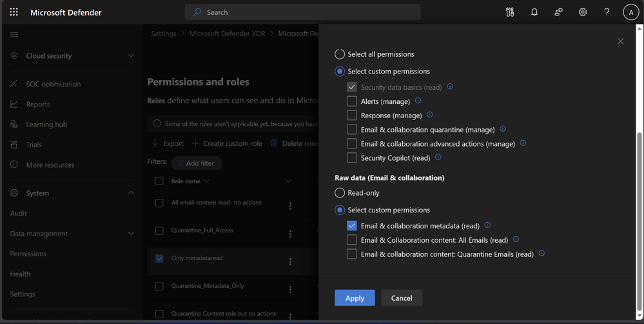The width and height of the screenshot is (644, 324).
Task: Close the permissions panel with the X
Action: 621,41
